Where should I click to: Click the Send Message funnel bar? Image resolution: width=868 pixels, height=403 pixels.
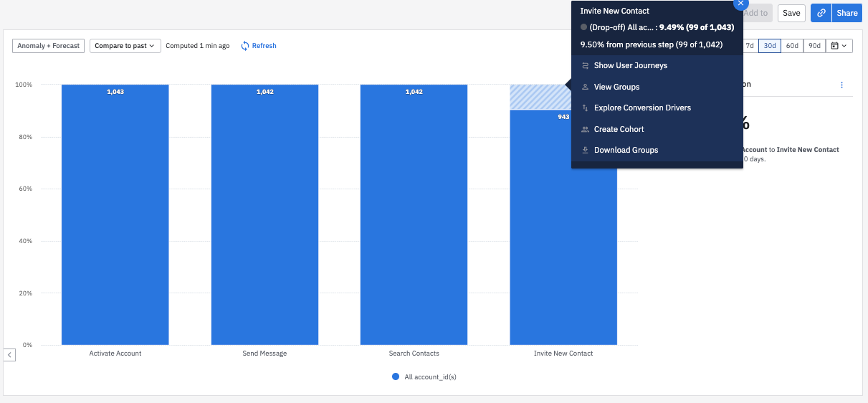tap(264, 215)
